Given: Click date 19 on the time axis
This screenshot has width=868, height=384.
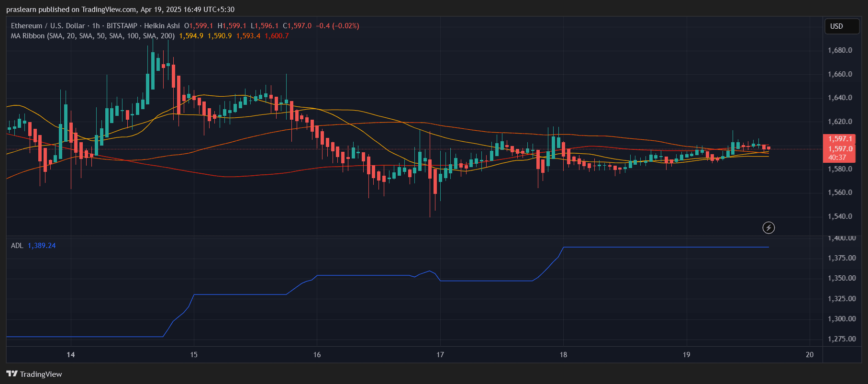Looking at the screenshot, I should tap(686, 355).
